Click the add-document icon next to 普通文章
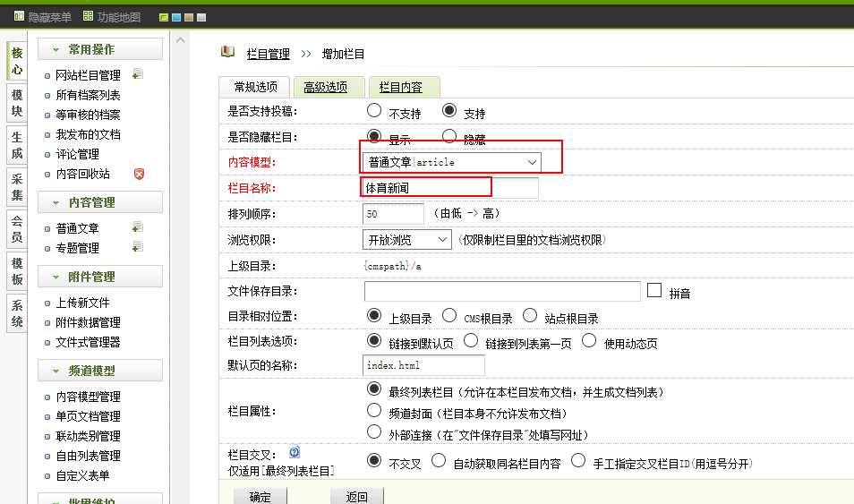Viewport: 854px width, 504px height. tap(137, 227)
